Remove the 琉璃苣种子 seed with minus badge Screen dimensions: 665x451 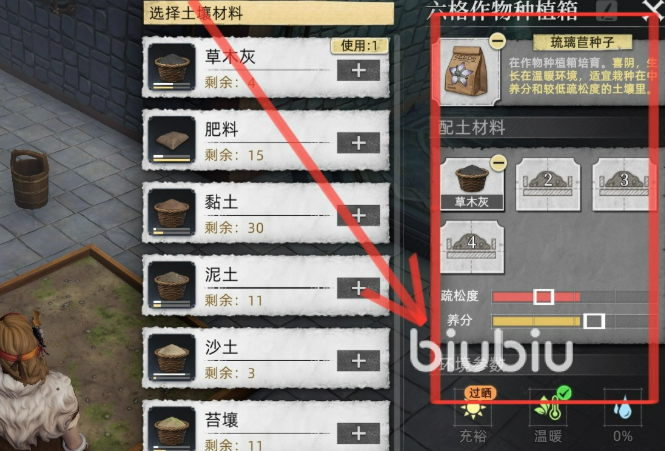click(497, 41)
